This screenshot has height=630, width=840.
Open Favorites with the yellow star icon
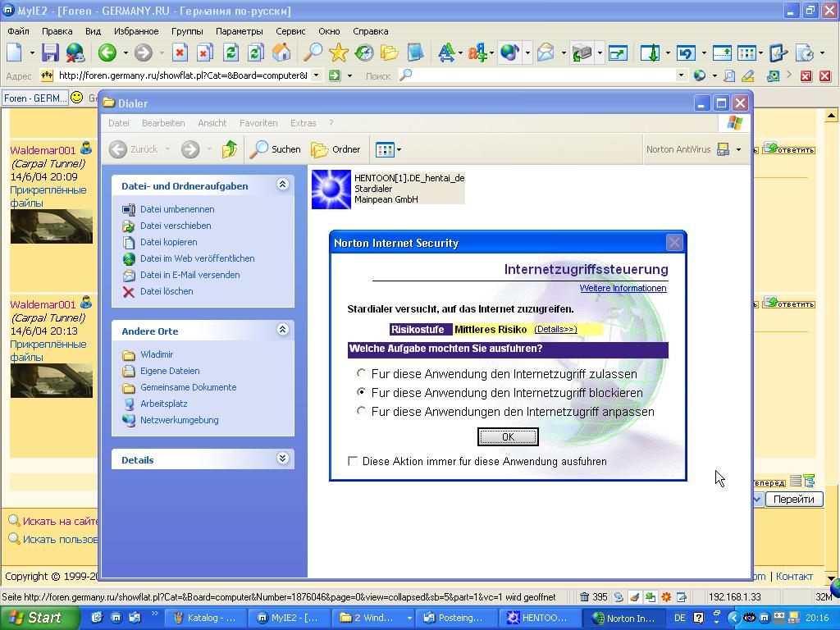(339, 52)
